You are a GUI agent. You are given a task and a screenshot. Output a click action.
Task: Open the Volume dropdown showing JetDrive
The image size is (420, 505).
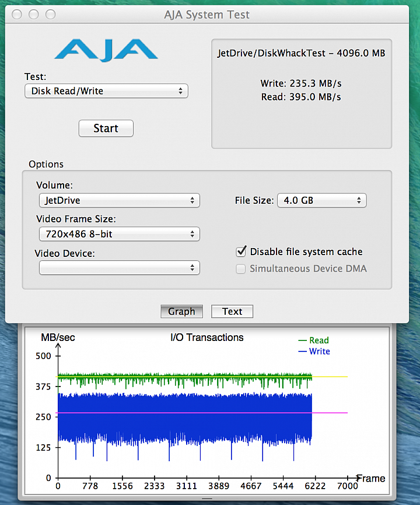click(120, 200)
